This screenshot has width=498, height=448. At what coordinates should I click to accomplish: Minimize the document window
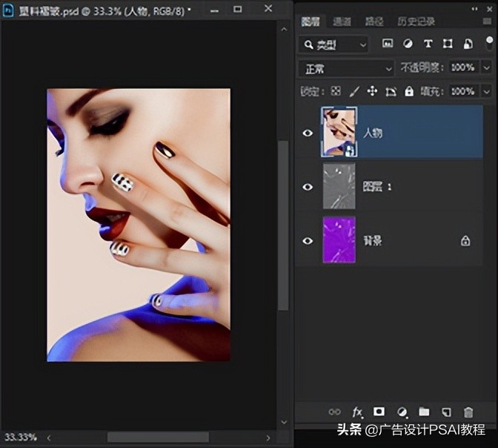215,10
